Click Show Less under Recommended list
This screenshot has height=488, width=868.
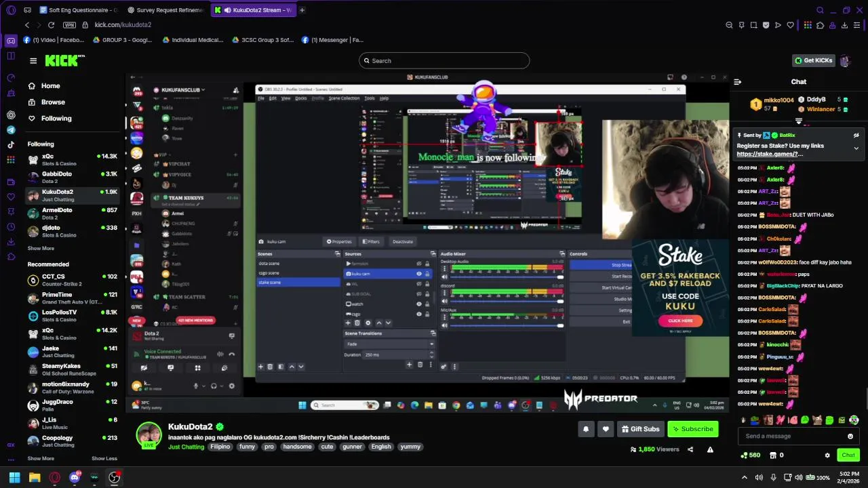pyautogui.click(x=104, y=458)
